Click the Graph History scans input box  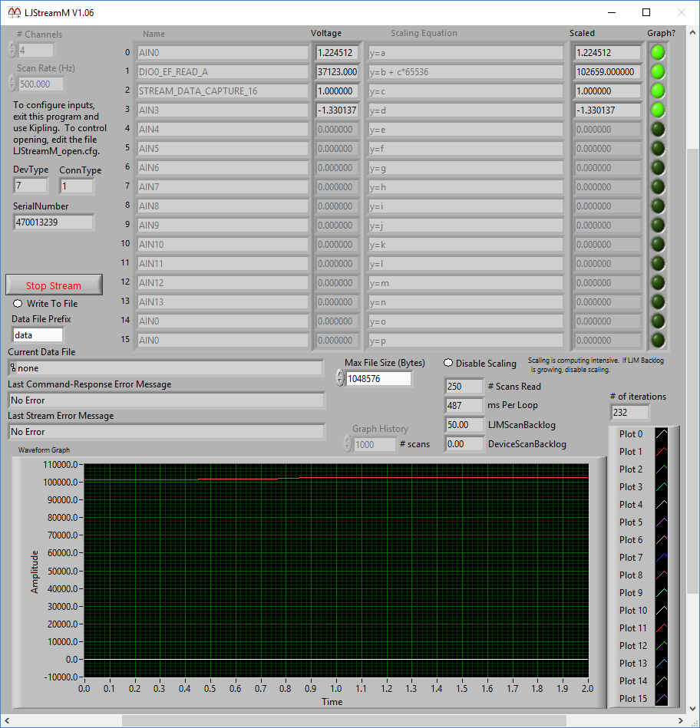pyautogui.click(x=374, y=444)
